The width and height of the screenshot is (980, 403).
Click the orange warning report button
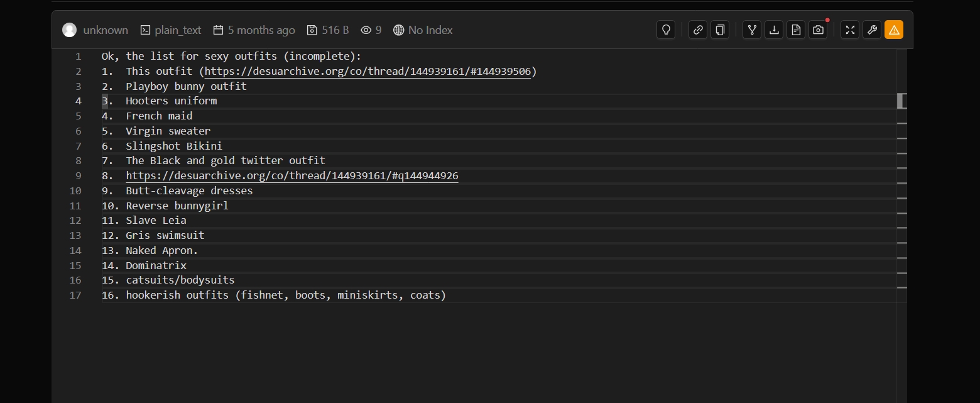click(x=894, y=30)
